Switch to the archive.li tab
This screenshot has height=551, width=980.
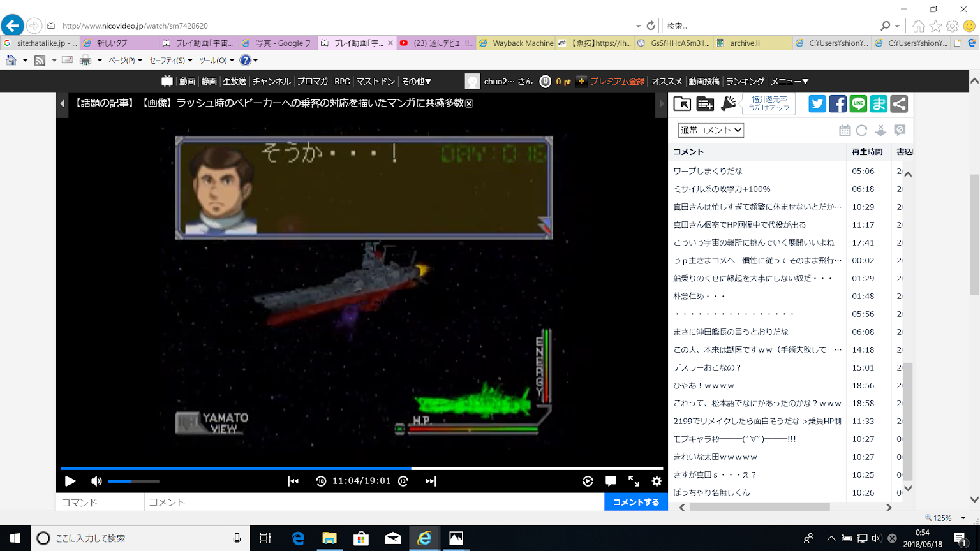click(753, 43)
